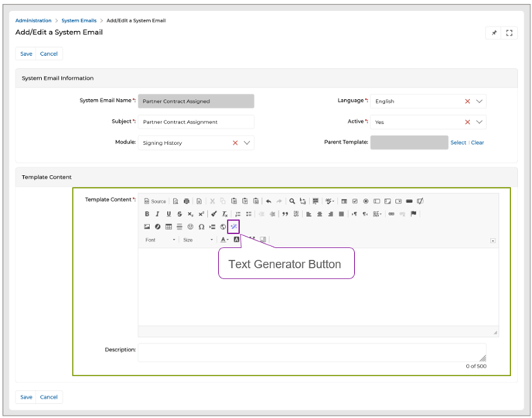Click into the Subject input field
Image resolution: width=532 pixels, height=418 pixels.
pos(196,122)
